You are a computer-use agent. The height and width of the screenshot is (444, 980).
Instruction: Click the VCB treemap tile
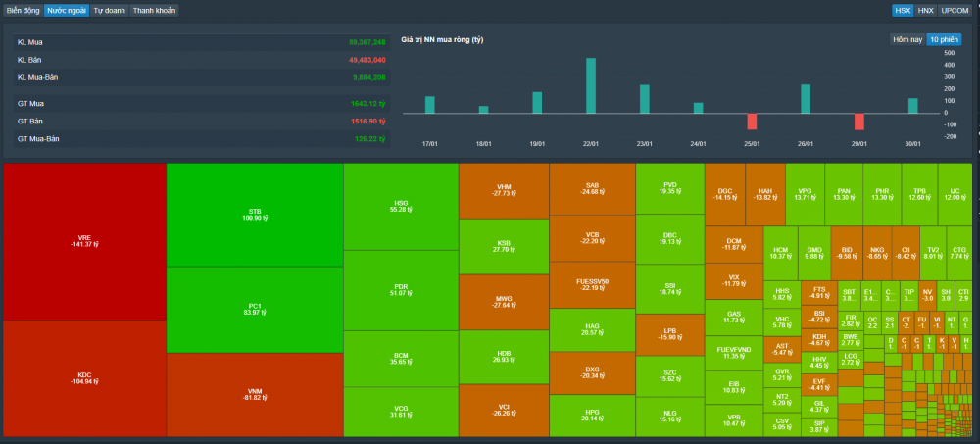593,238
